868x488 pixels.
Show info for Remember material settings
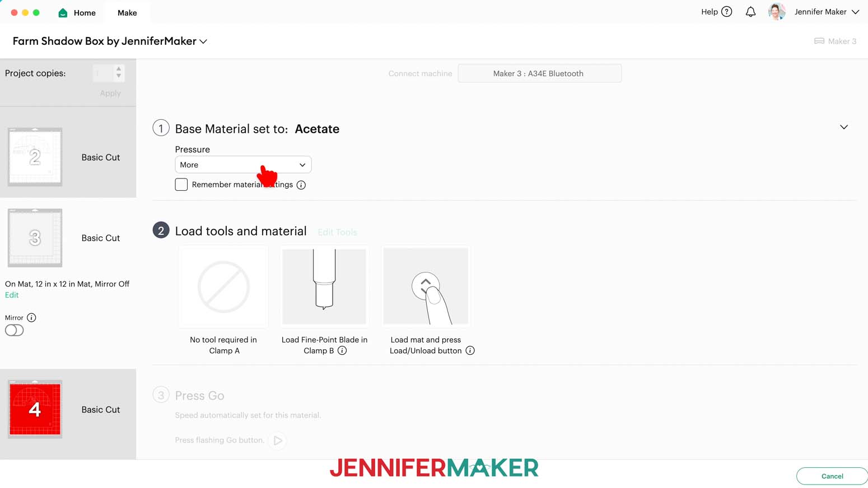click(301, 185)
